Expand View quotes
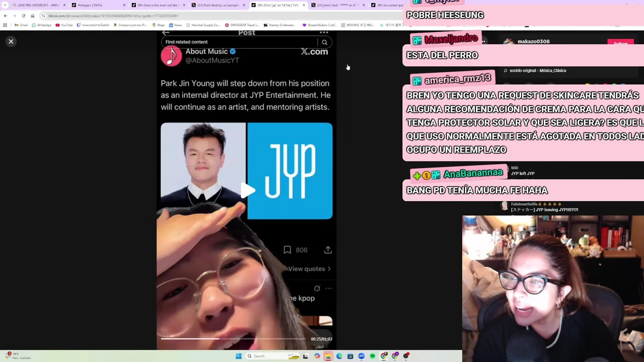The width and height of the screenshot is (644, 362). (x=309, y=269)
